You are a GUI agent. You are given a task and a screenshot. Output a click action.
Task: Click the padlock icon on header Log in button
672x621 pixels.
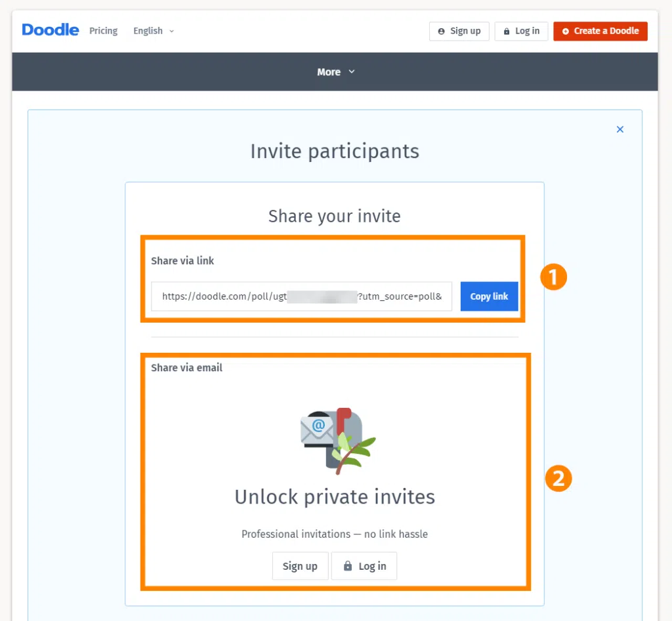point(507,31)
